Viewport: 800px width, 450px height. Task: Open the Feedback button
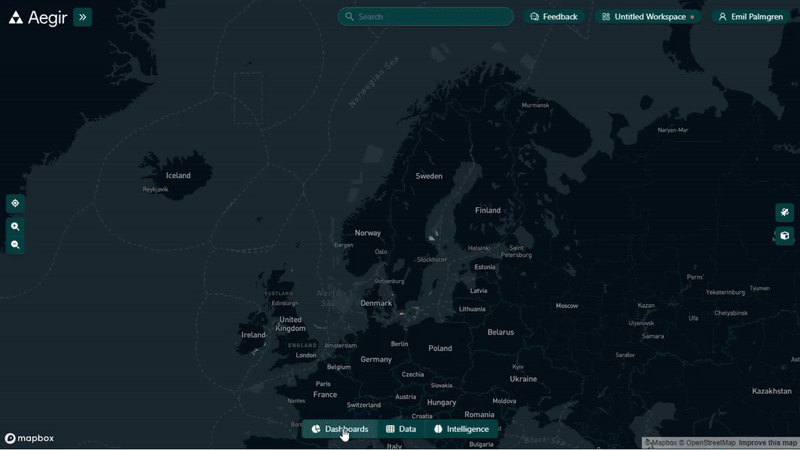(554, 16)
